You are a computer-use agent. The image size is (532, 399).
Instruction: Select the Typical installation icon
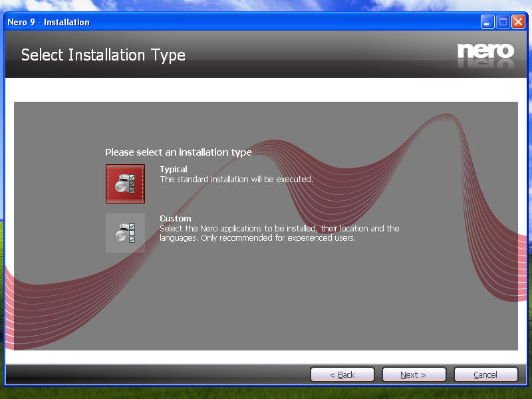point(125,184)
